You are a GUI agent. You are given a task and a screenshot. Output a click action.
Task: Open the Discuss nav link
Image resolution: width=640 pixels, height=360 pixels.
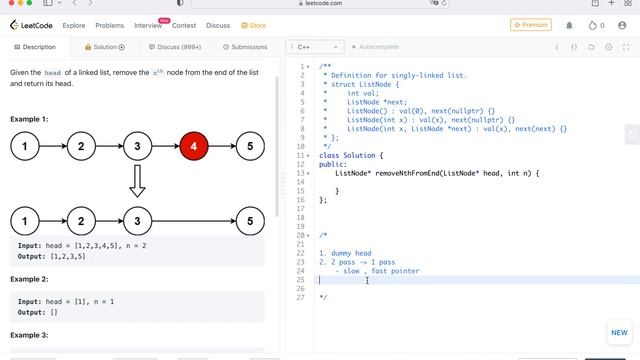point(218,25)
